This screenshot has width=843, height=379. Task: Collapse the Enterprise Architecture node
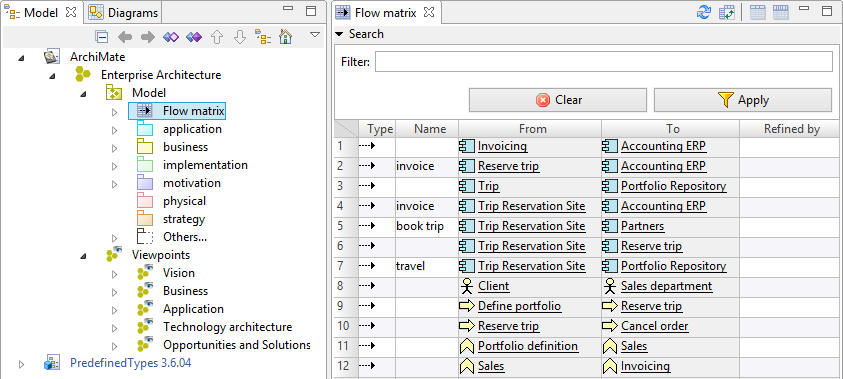coord(52,76)
